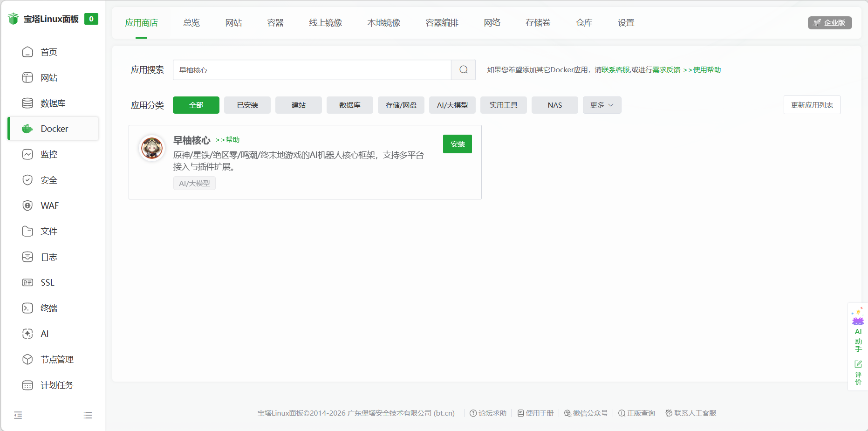Screen dimensions: 868x431
Task: Open the >>使用帮助 link
Action: pyautogui.click(x=702, y=70)
